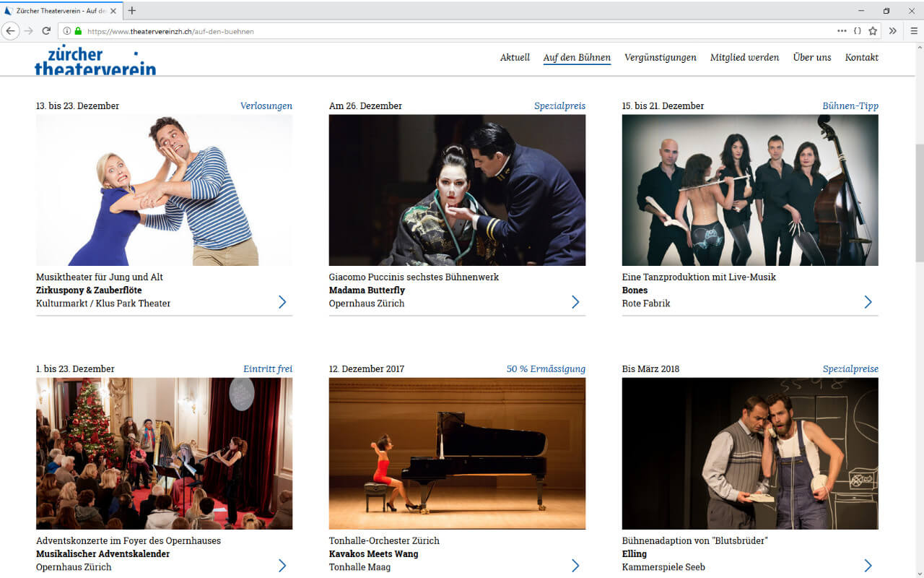This screenshot has height=578, width=924.
Task: Open the Madama Butterfly arrow
Action: pos(575,302)
